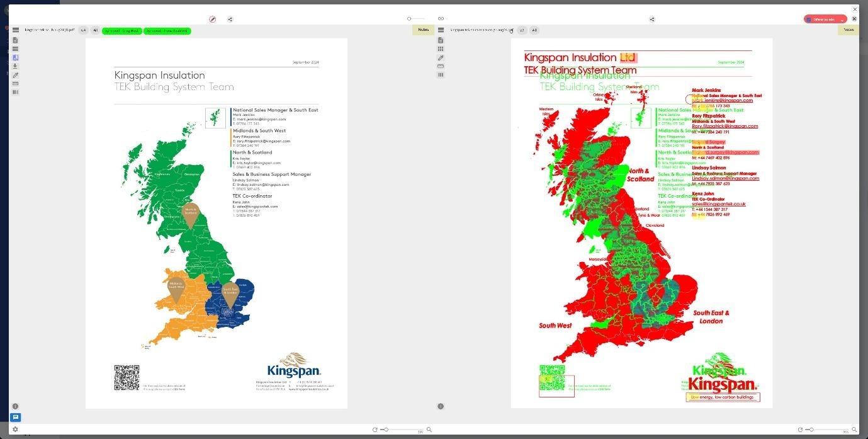
Task: Reset right document zoom with rotate icon
Action: 801,430
